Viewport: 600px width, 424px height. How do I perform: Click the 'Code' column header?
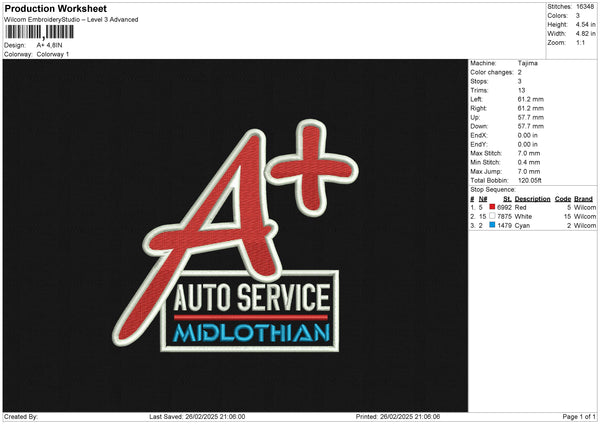click(x=563, y=199)
